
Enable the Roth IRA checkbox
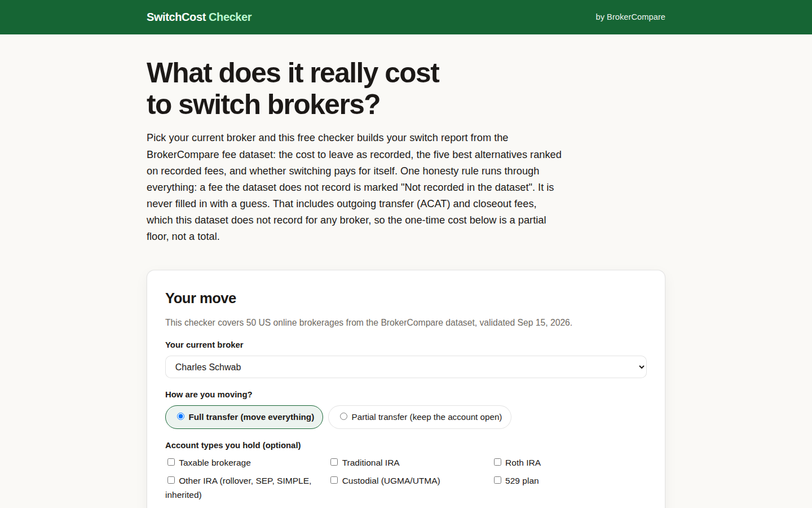point(497,462)
